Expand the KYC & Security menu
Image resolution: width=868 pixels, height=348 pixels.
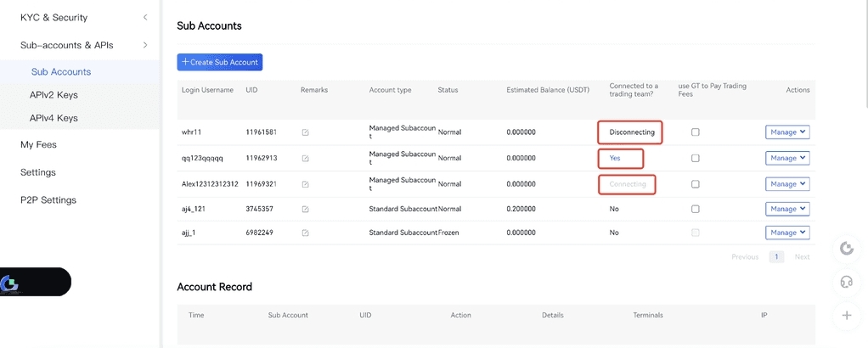[x=145, y=18]
